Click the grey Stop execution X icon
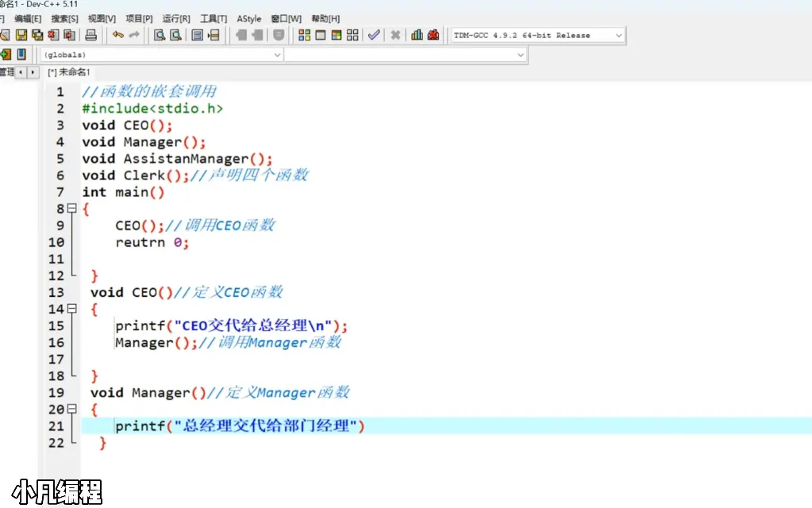Viewport: 812px width, 508px height. coord(395,35)
